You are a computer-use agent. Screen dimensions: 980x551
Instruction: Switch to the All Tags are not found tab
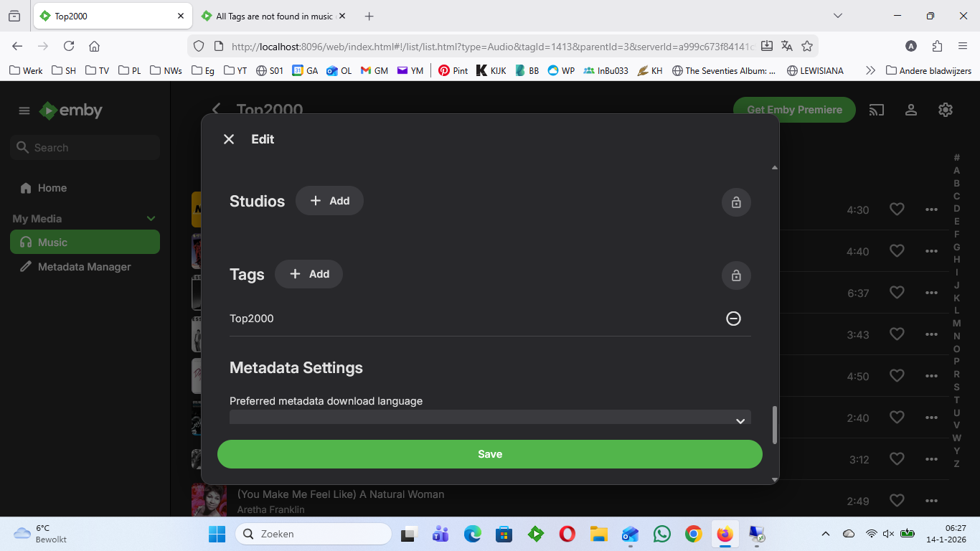coord(274,16)
